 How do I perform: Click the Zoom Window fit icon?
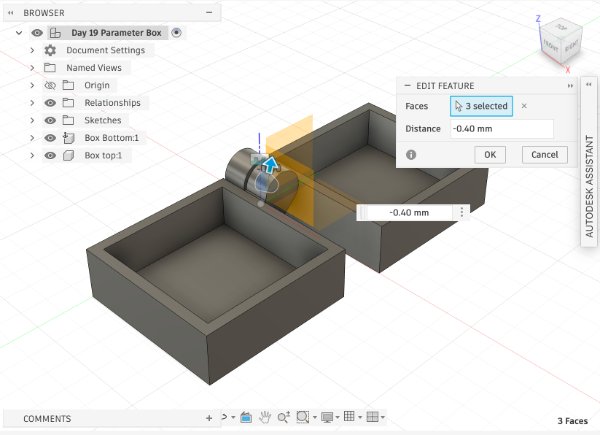coord(303,417)
